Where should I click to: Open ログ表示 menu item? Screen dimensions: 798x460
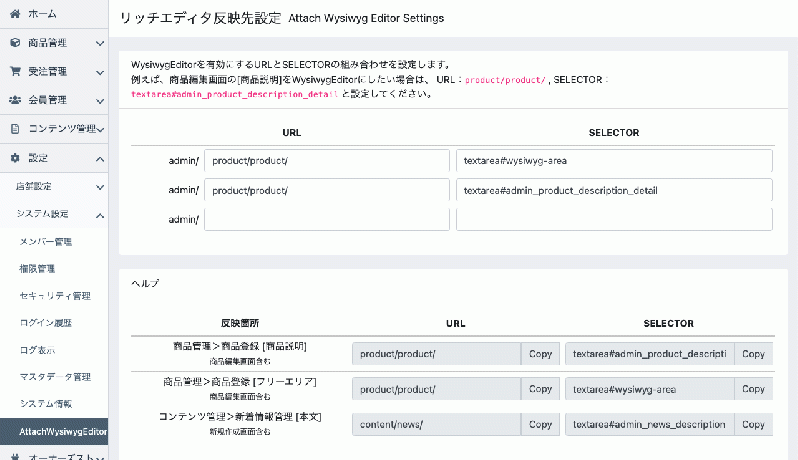pos(37,350)
